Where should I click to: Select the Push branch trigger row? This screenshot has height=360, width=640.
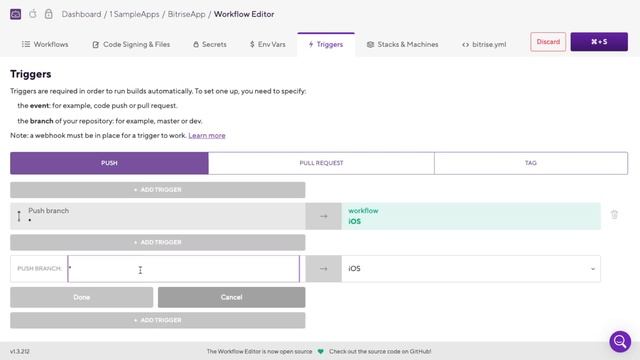(158, 216)
